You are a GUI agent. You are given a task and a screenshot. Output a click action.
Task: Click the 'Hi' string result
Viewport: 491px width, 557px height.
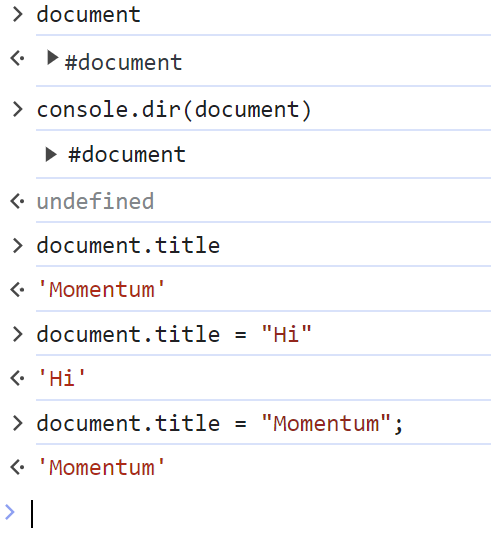[x=61, y=378]
